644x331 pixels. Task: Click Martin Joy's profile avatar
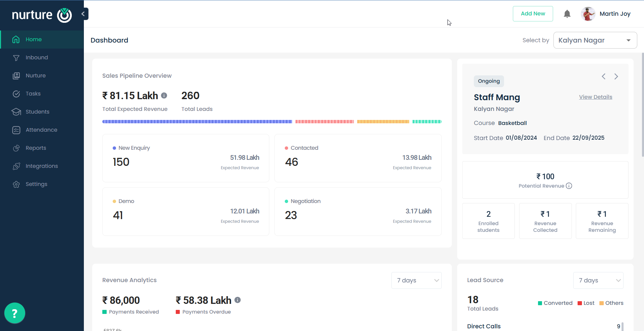[588, 14]
